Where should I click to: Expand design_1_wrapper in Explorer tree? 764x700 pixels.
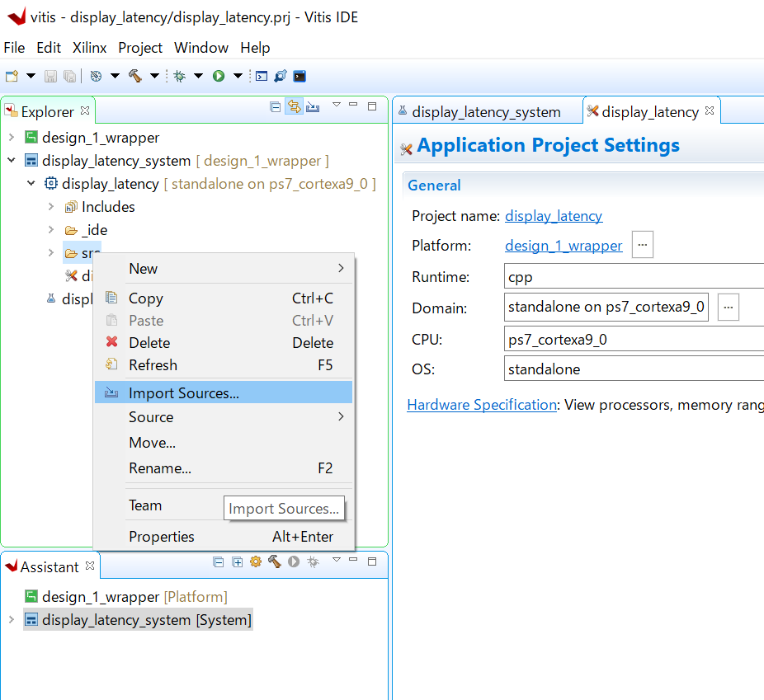click(12, 138)
